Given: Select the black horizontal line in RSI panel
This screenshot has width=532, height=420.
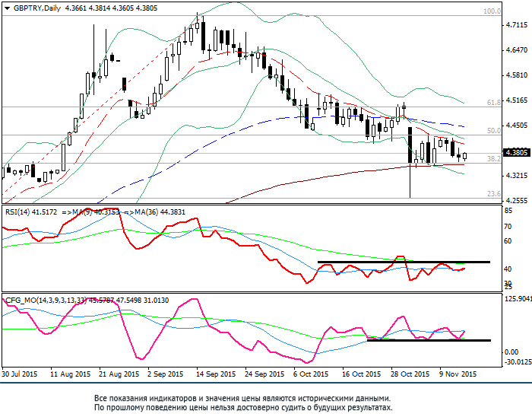Looking at the screenshot, I should [x=404, y=262].
